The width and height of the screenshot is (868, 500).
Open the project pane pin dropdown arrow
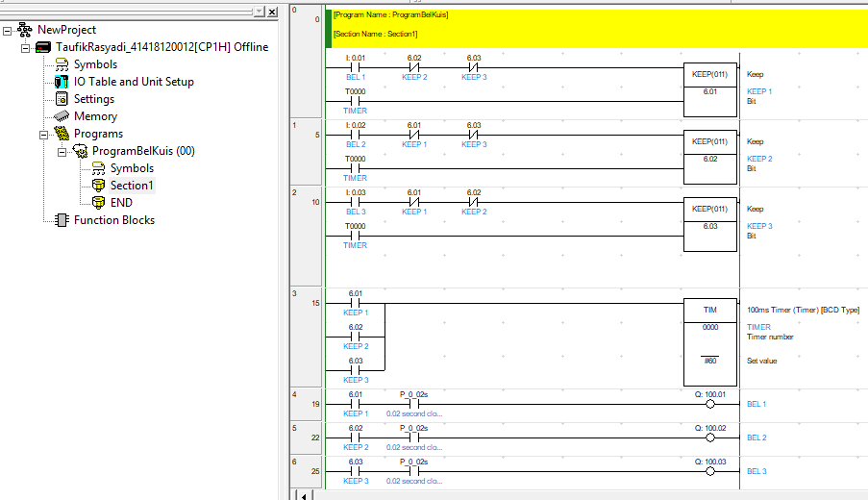pyautogui.click(x=260, y=12)
